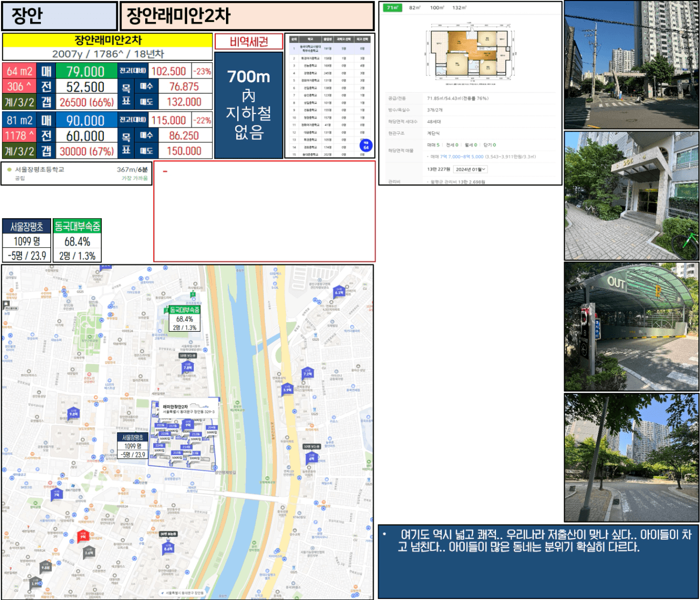
Task: Click the 서울장평초 label on the map
Action: (132, 438)
